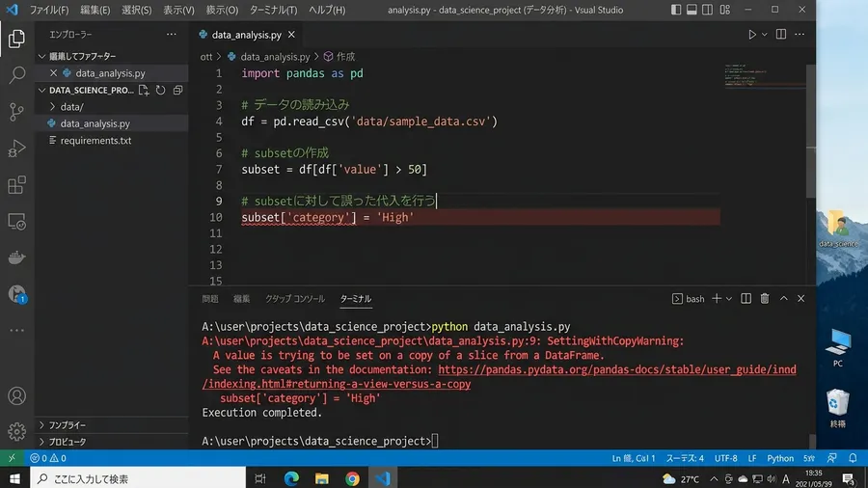Create a new file in DATA_SCIENCE_PRO folder
Viewport: 868px width, 488px height.
144,91
